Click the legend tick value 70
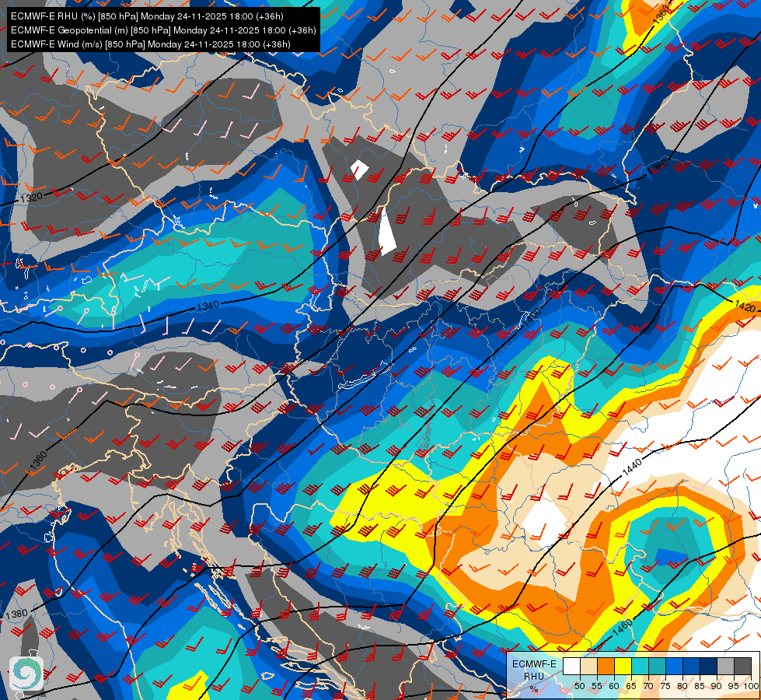The image size is (761, 700). tap(648, 687)
